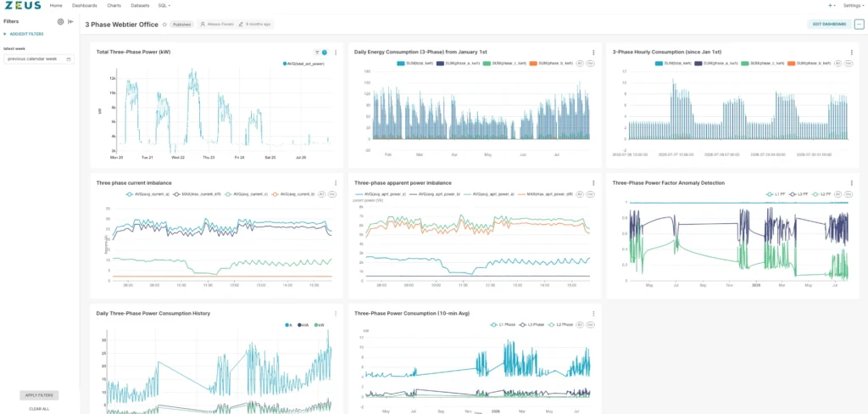
Task: Toggle SUM(phase_a_kwh) series in Daily Energy legend
Action: click(x=457, y=64)
